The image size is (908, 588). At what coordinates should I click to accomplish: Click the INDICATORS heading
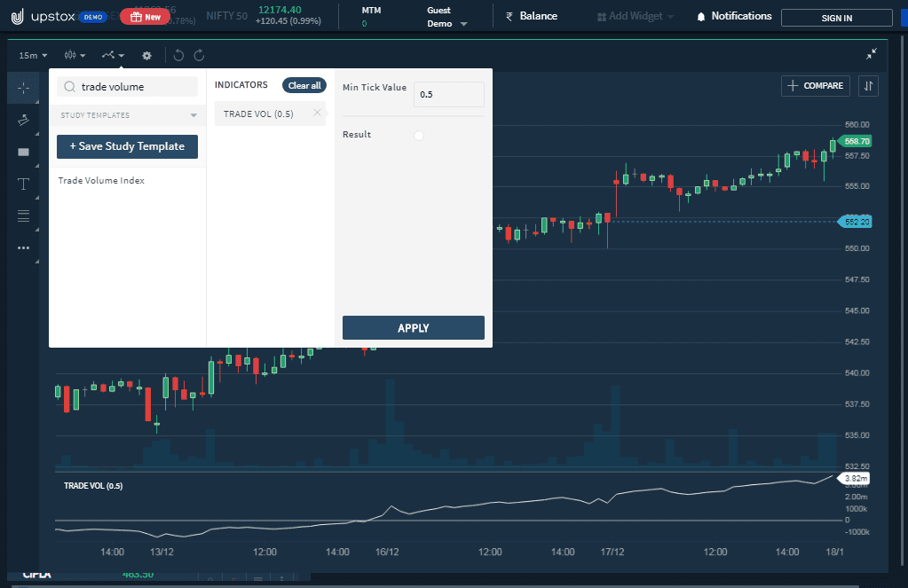coord(241,85)
